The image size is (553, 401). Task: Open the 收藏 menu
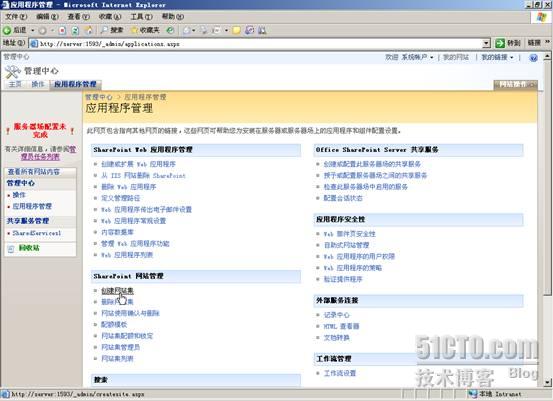(x=110, y=17)
